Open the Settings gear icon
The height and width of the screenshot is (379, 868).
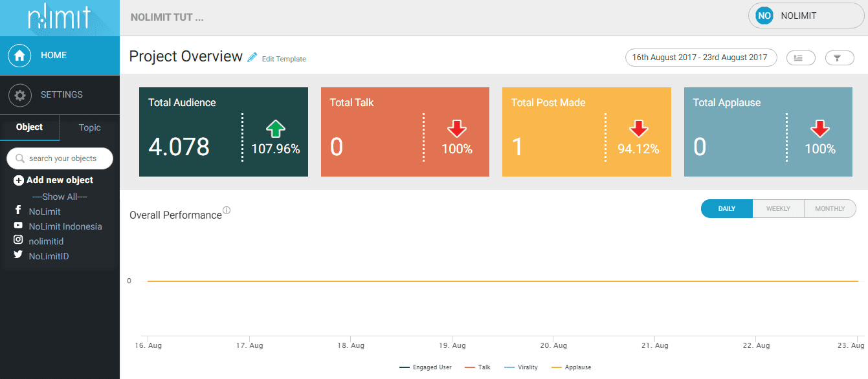(20, 95)
